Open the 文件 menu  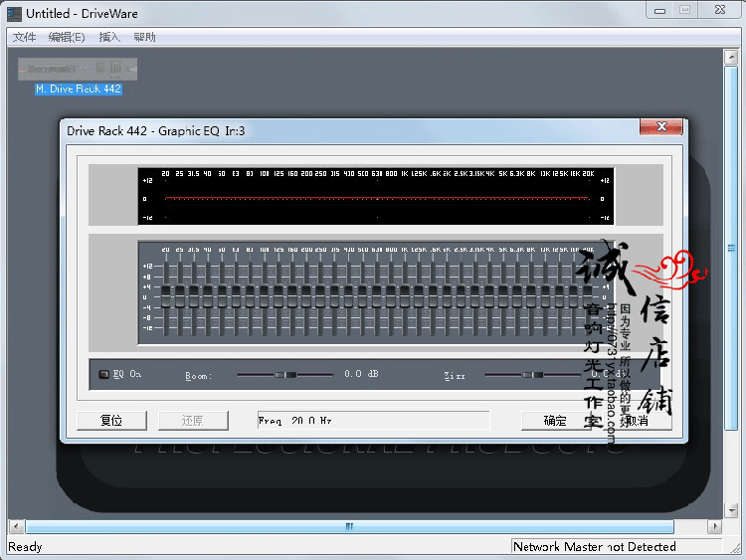pos(24,37)
